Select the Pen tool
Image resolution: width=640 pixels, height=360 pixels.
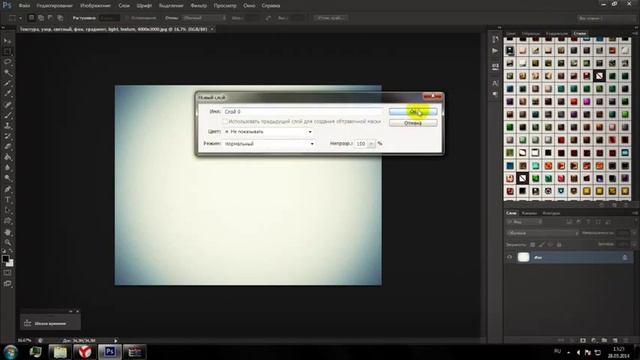(x=7, y=189)
